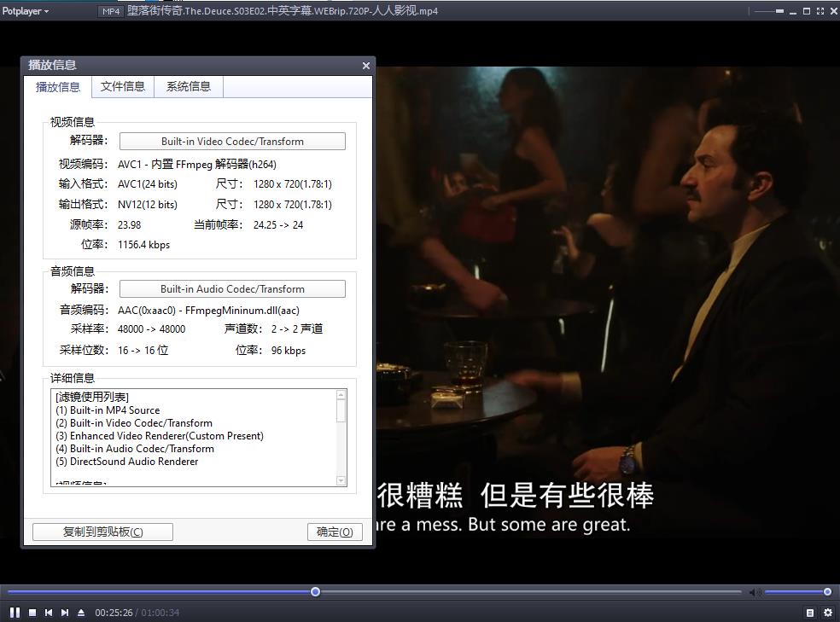Switch to the 文件信息 tab
This screenshot has height=622, width=840.
[x=123, y=86]
